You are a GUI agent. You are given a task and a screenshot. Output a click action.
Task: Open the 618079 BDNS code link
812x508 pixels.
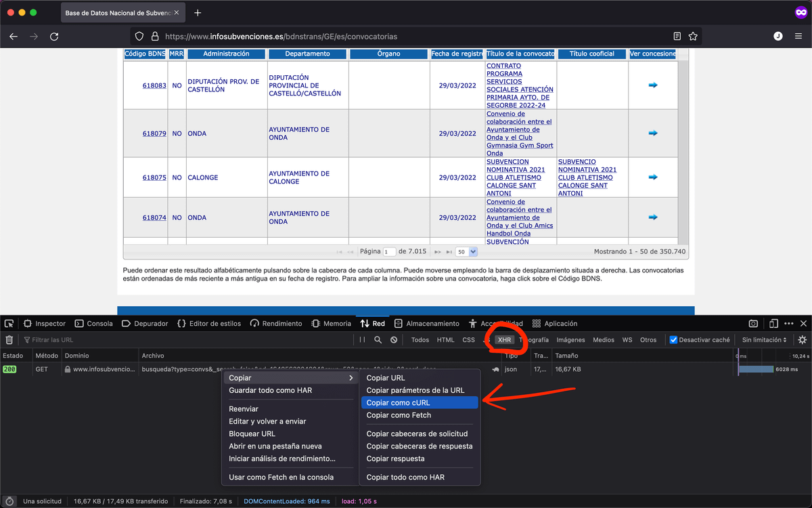(154, 133)
